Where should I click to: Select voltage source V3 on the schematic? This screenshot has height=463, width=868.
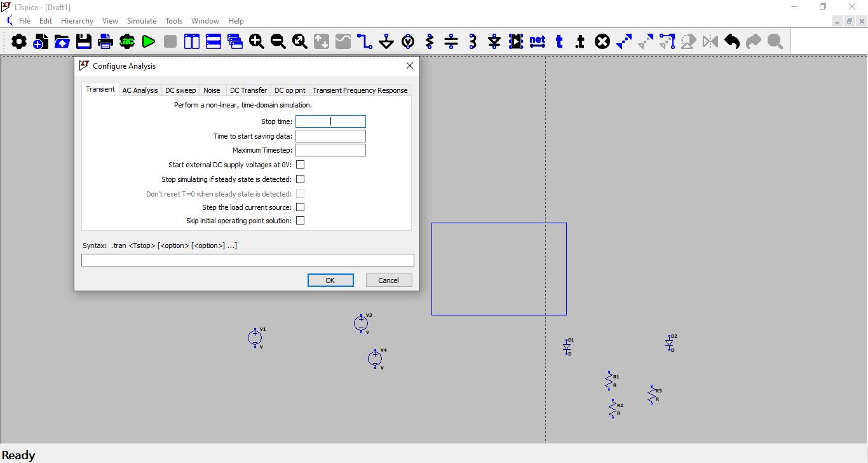tap(361, 324)
